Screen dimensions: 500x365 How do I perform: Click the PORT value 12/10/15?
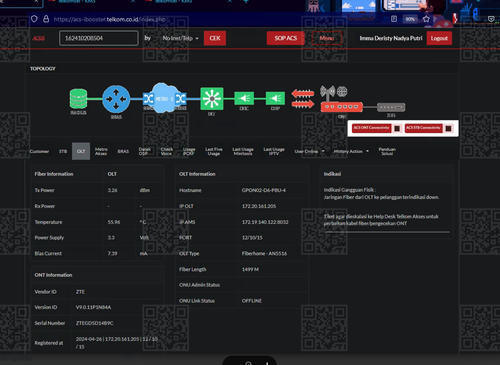point(252,238)
